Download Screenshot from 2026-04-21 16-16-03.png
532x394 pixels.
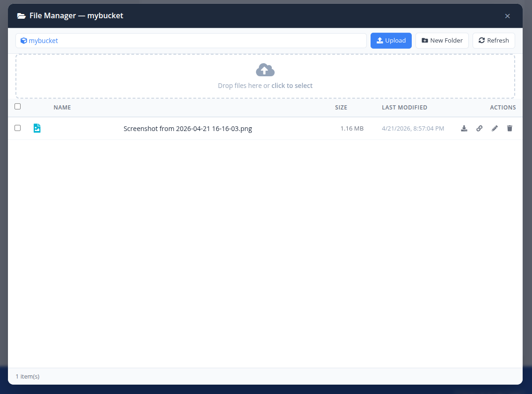464,128
